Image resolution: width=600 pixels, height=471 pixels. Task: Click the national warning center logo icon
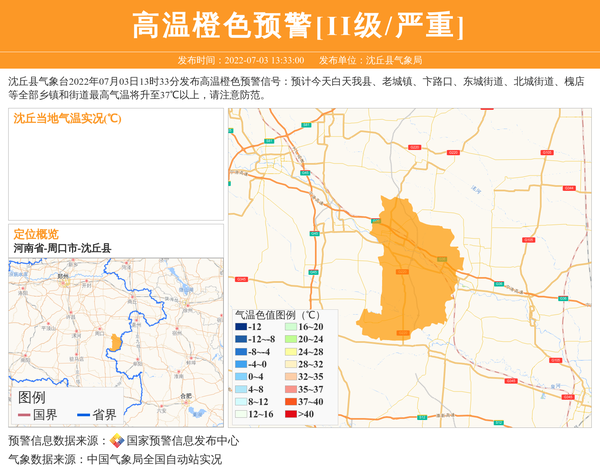coord(117,441)
